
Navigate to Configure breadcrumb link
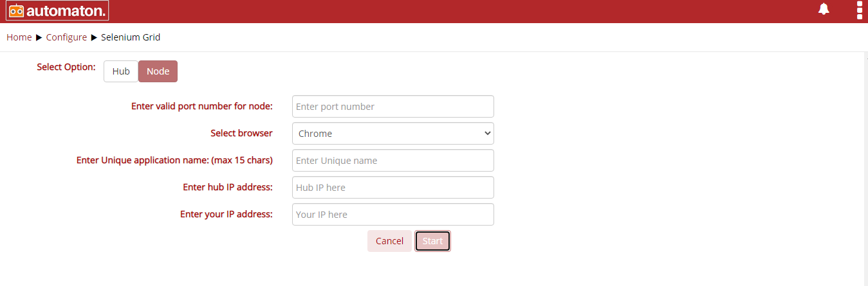click(x=66, y=37)
